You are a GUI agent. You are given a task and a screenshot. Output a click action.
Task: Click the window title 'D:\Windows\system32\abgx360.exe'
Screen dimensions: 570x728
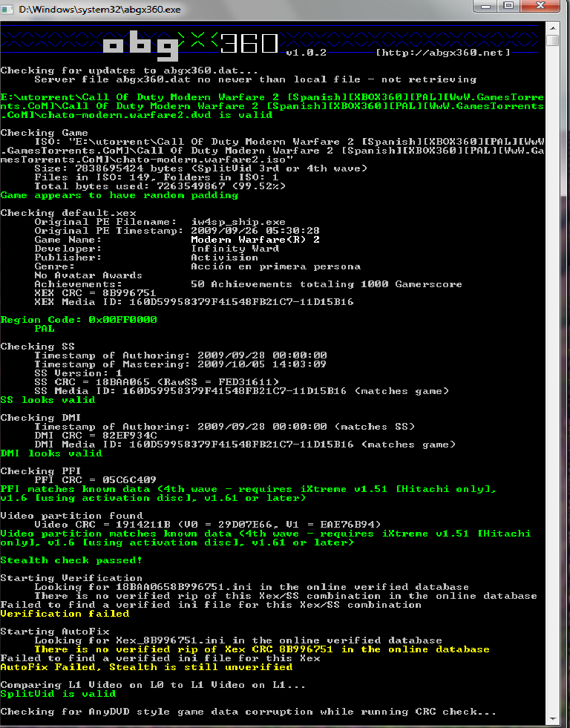99,10
